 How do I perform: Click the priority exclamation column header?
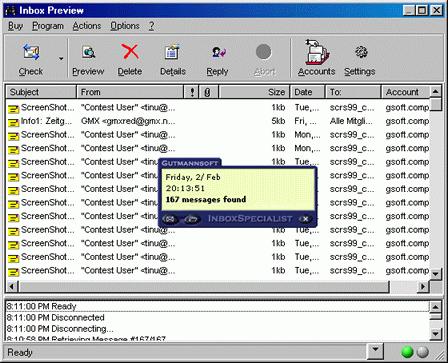pyautogui.click(x=192, y=92)
